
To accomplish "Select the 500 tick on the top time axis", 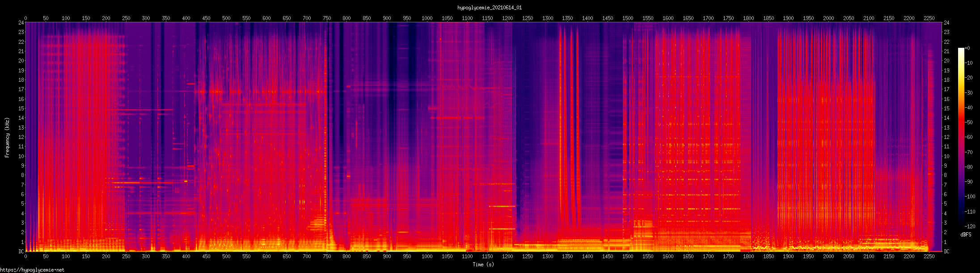I will (x=226, y=18).
